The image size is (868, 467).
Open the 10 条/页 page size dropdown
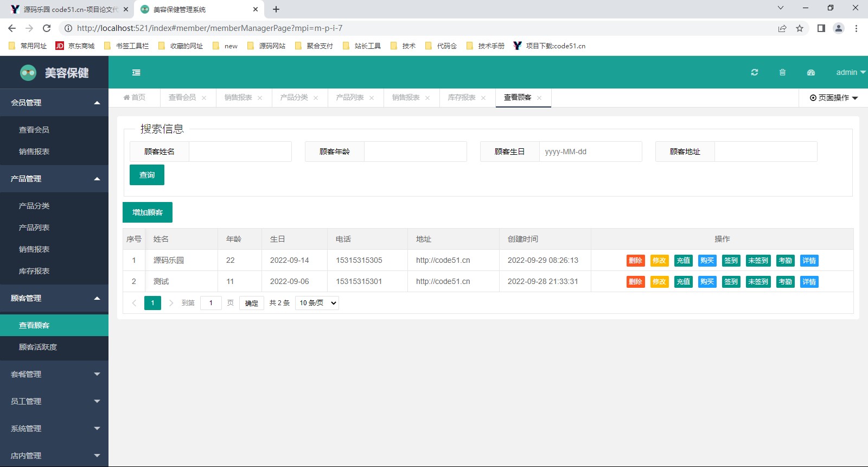(317, 303)
